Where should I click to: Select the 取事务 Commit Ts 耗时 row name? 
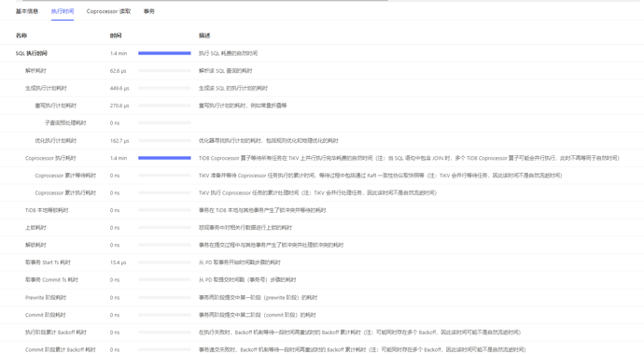click(51, 280)
